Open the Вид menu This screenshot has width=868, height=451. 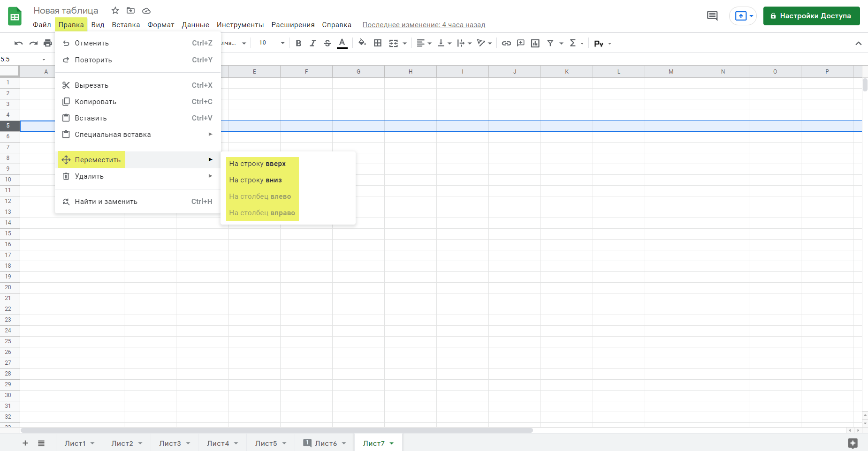pyautogui.click(x=98, y=25)
